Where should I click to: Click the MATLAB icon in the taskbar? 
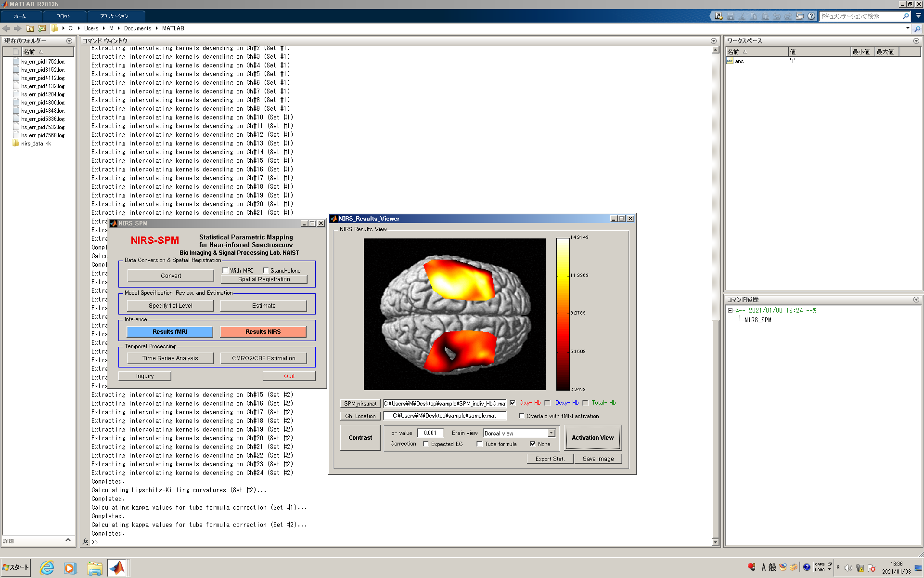[117, 568]
